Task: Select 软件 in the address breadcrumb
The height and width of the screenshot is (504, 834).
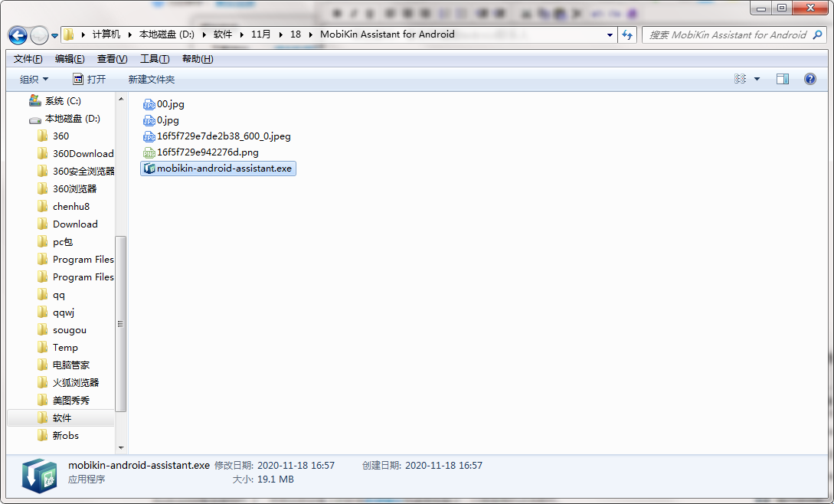Action: pos(223,34)
